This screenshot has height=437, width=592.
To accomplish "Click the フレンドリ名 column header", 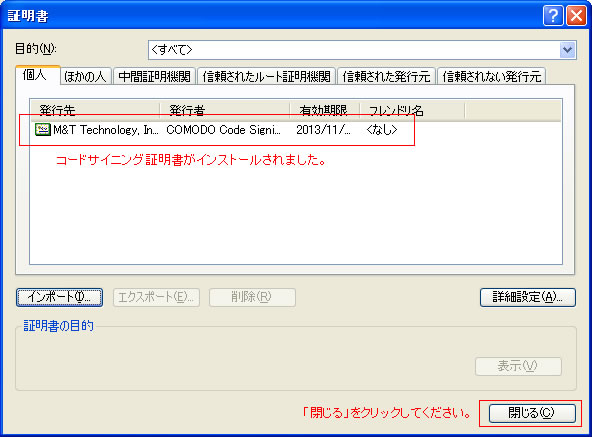I will point(412,110).
